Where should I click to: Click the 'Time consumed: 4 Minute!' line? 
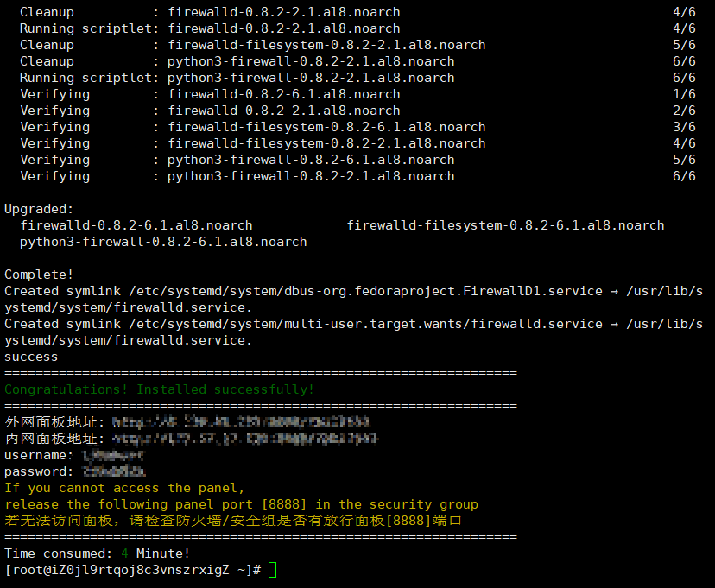97,553
